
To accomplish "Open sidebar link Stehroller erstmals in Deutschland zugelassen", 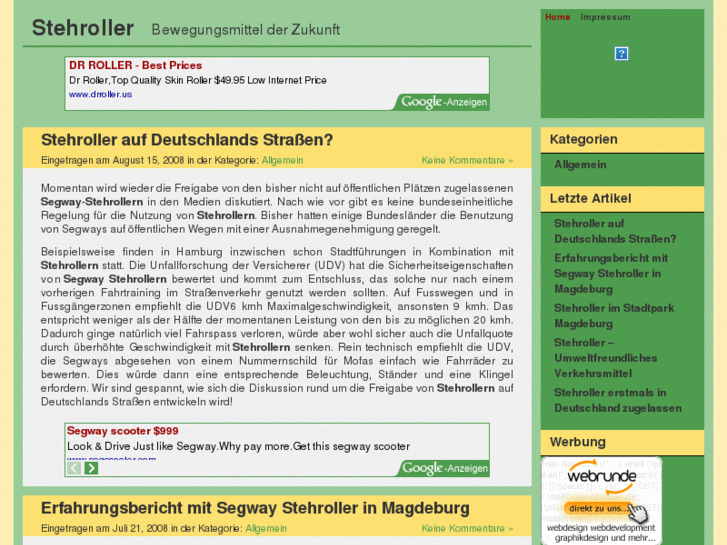I will [618, 400].
